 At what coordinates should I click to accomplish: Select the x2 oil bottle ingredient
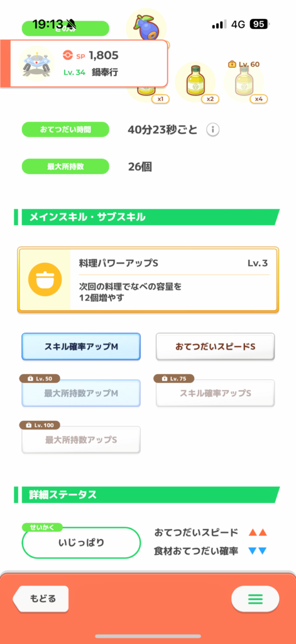point(195,81)
